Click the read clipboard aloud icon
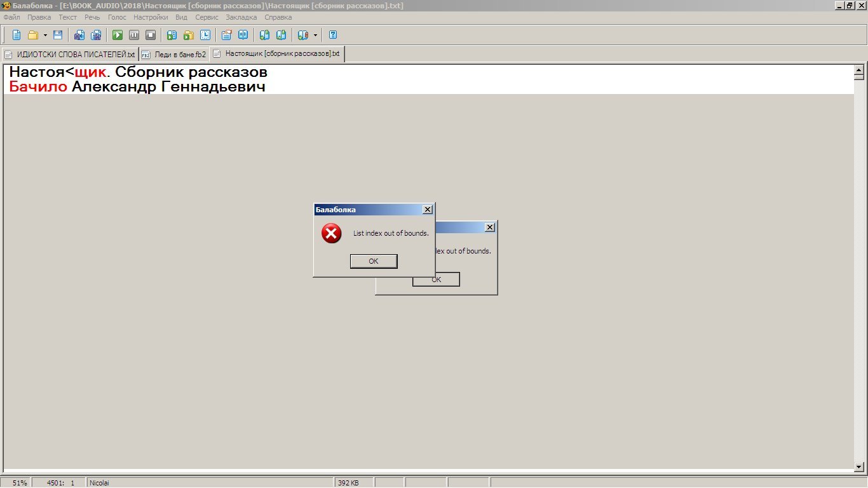This screenshot has width=868, height=488. 172,35
